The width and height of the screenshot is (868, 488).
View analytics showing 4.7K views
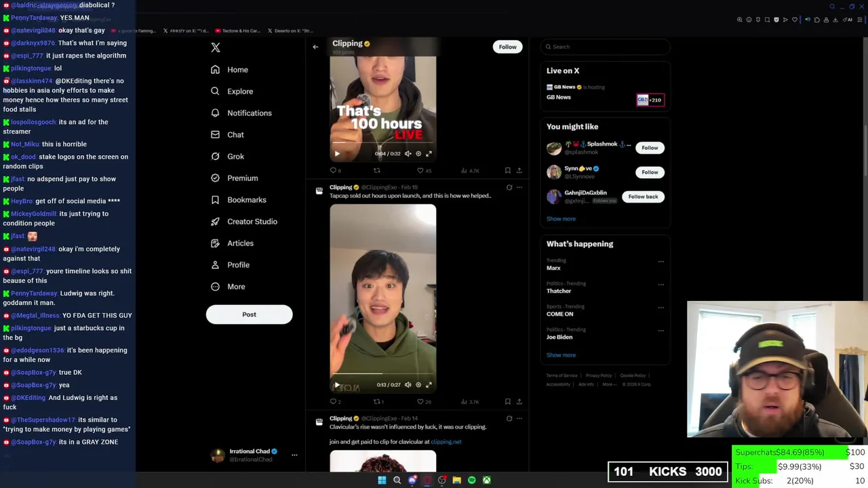pos(471,171)
